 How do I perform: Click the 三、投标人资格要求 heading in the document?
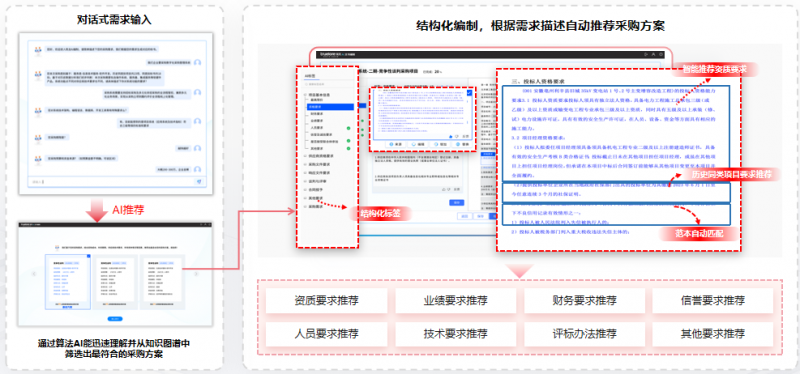click(538, 81)
